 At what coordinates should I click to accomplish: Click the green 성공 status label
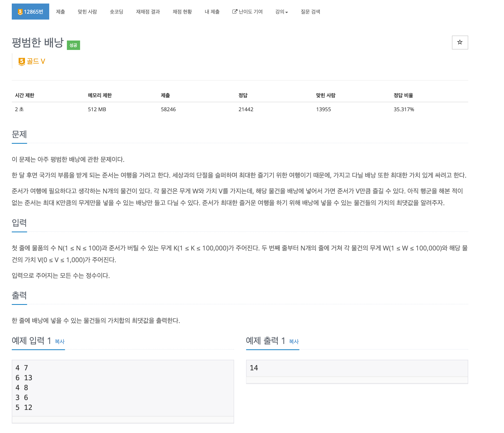pos(73,45)
